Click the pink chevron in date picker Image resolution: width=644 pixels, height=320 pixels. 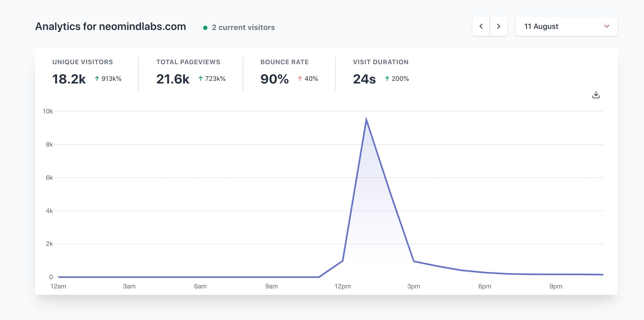[607, 26]
